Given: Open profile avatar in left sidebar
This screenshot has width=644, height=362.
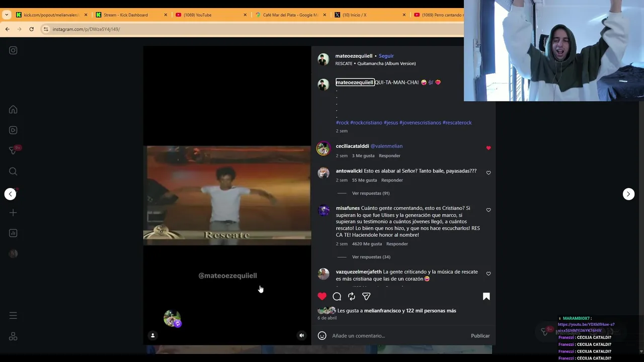Looking at the screenshot, I should (13, 254).
